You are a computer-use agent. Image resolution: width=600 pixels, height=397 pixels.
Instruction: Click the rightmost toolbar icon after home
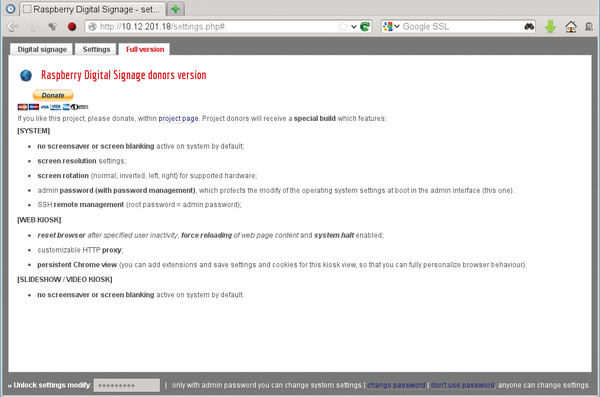(589, 26)
